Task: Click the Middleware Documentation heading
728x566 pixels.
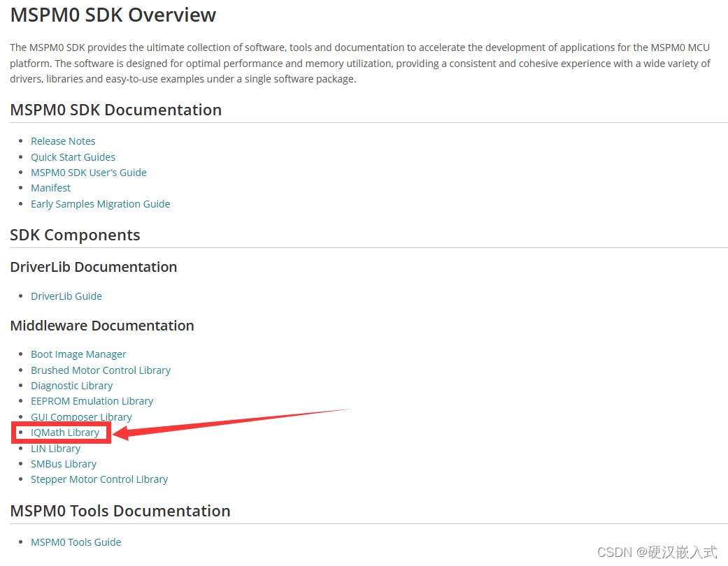Action: [x=102, y=326]
